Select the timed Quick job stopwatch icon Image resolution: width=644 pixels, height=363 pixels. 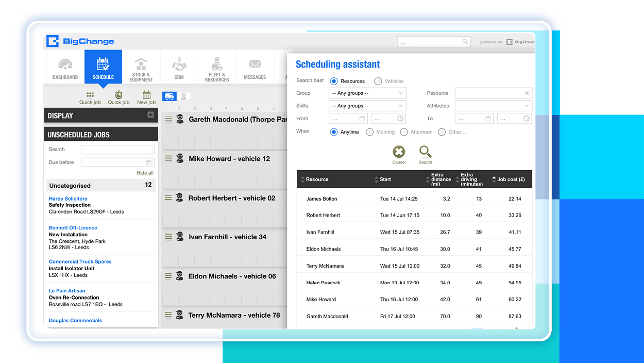pos(118,97)
